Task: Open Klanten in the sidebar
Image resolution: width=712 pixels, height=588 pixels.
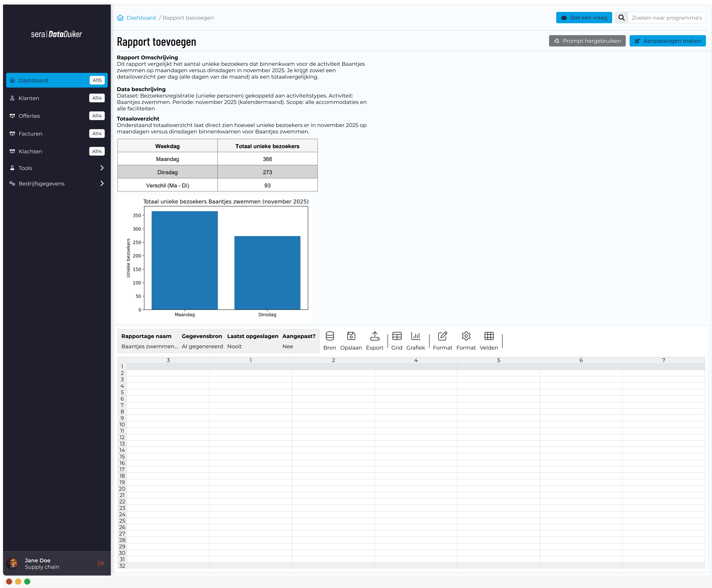Action: [x=29, y=98]
